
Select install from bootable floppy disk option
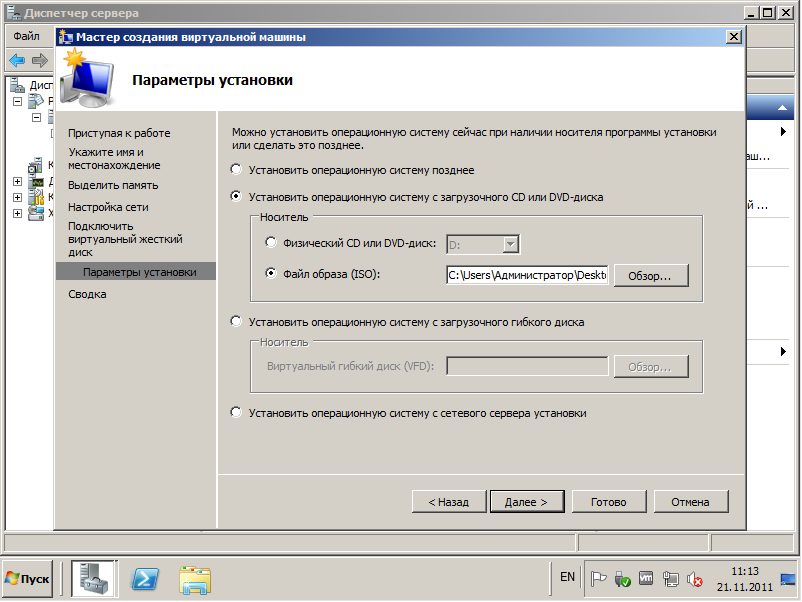236,321
